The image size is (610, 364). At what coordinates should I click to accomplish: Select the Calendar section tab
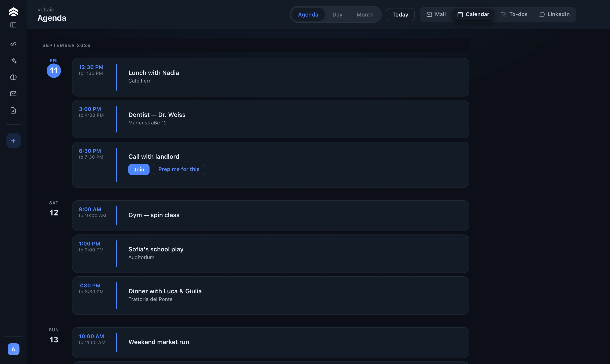click(473, 14)
